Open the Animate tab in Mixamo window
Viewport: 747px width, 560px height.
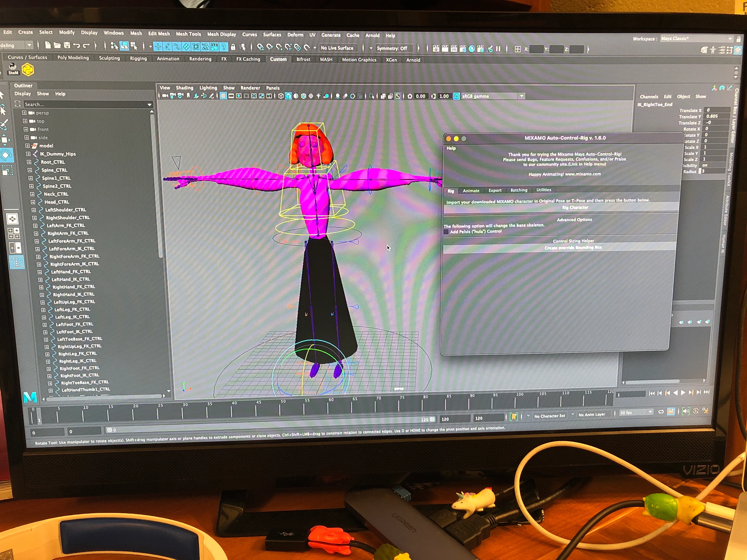pos(471,191)
